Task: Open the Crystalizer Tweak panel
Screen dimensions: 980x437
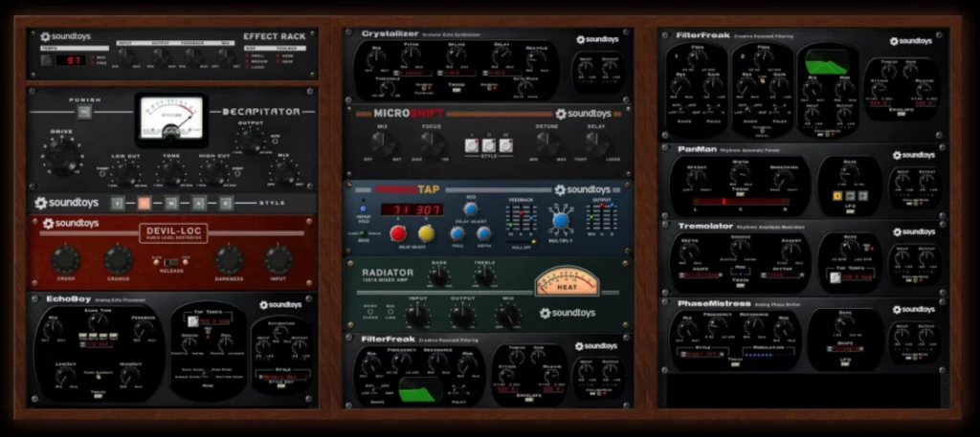Action: 456,90
